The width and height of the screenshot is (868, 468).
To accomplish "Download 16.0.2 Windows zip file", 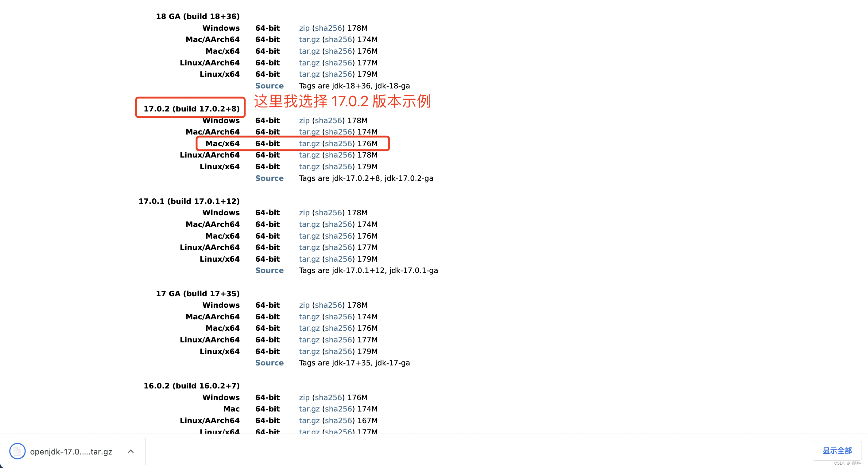I will pos(304,398).
